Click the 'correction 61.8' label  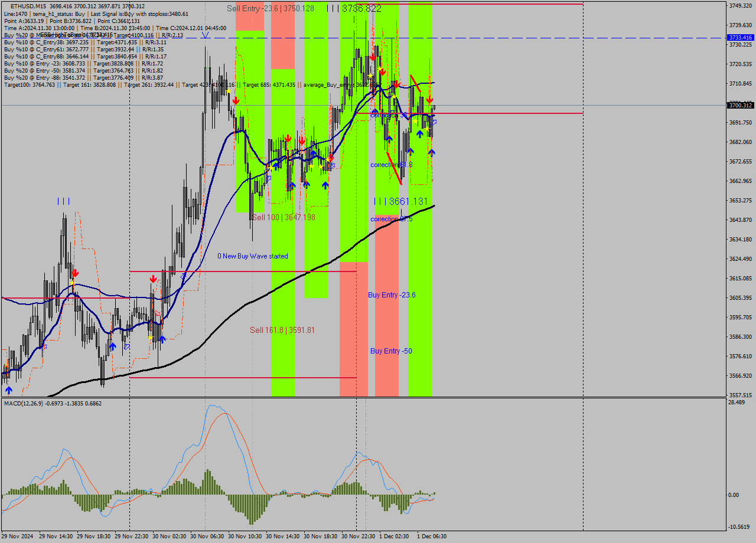[392, 165]
